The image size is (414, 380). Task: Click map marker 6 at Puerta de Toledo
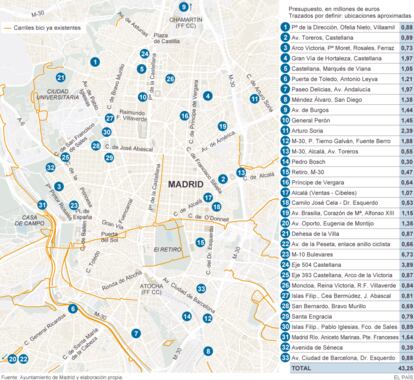tap(72, 309)
